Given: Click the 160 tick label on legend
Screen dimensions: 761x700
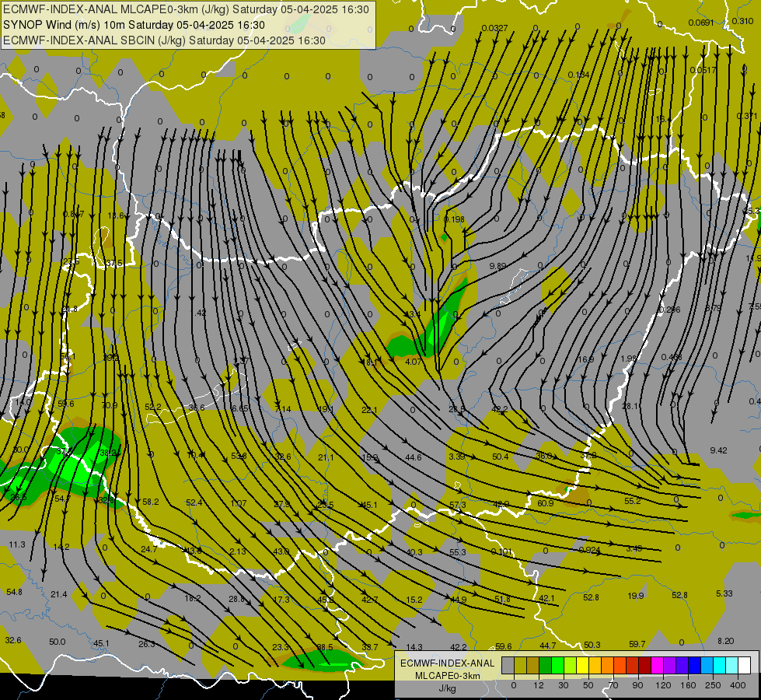Looking at the screenshot, I should pyautogui.click(x=688, y=685).
